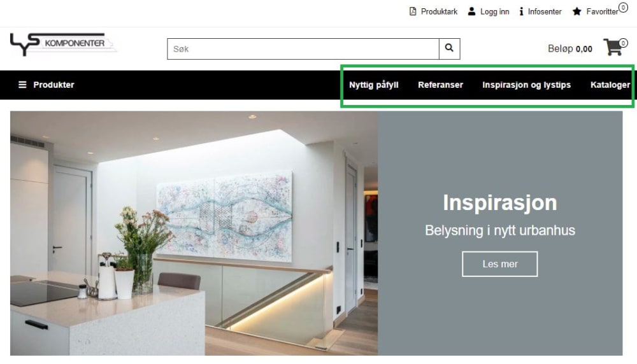Click the Les mer button
Image resolution: width=637 pixels, height=364 pixels.
tap(499, 264)
